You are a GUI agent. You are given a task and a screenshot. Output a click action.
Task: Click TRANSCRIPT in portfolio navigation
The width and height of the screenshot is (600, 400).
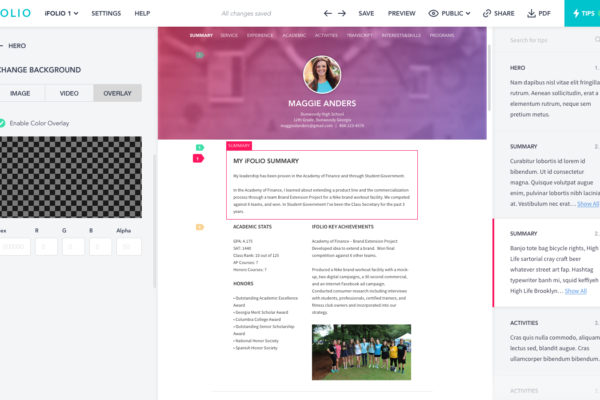click(x=360, y=35)
